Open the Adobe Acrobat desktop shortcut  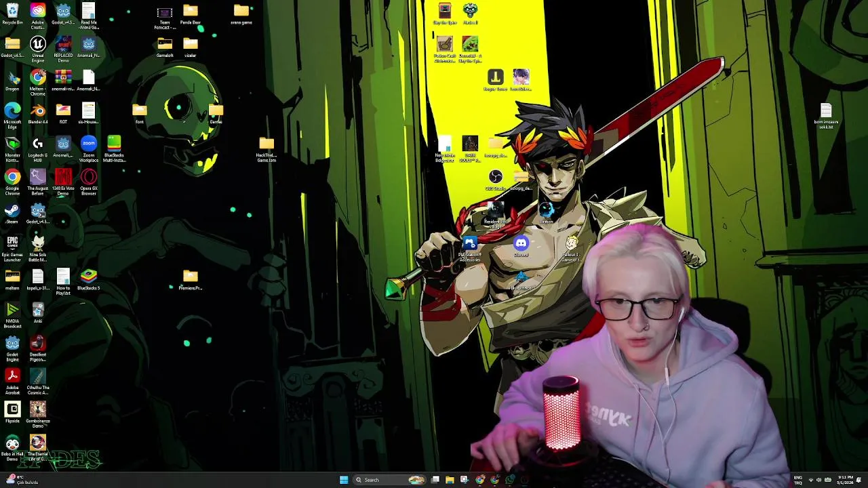click(12, 381)
